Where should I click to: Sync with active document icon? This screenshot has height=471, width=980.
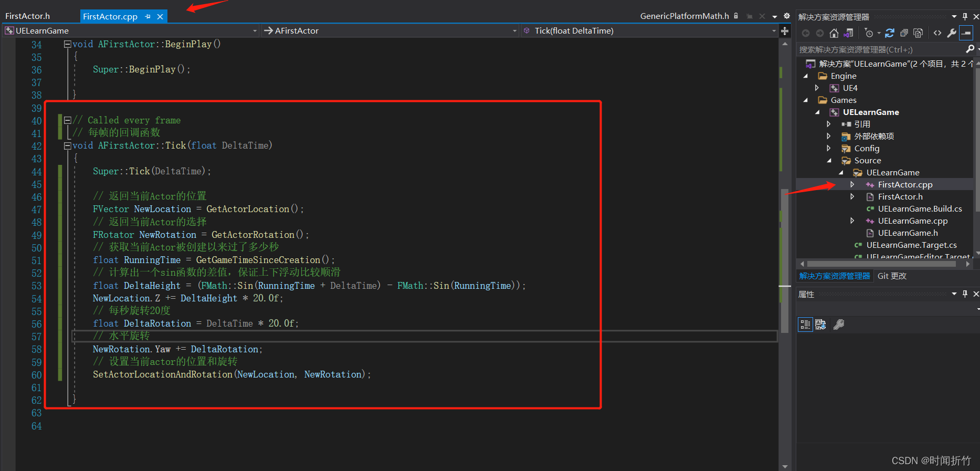coord(890,33)
